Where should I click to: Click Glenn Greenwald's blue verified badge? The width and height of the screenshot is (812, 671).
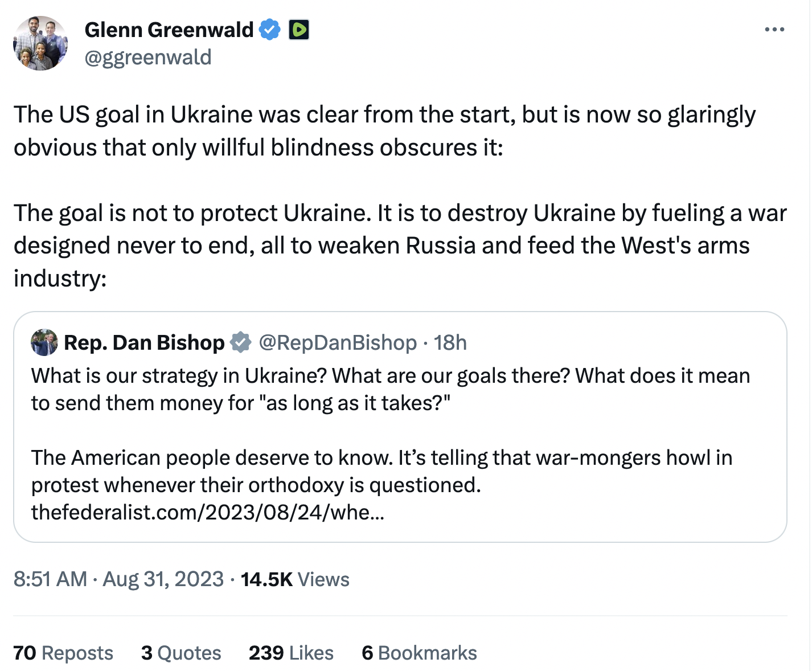coord(270,30)
